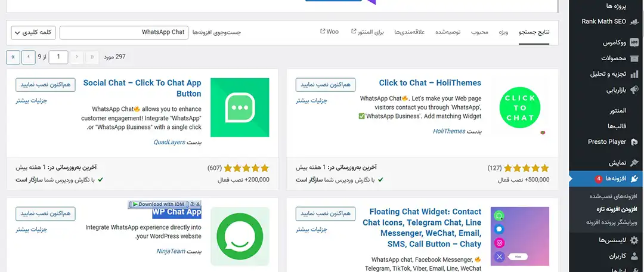Click بازاریابی megaphone icon
The height and width of the screenshot is (272, 644).
[634, 89]
